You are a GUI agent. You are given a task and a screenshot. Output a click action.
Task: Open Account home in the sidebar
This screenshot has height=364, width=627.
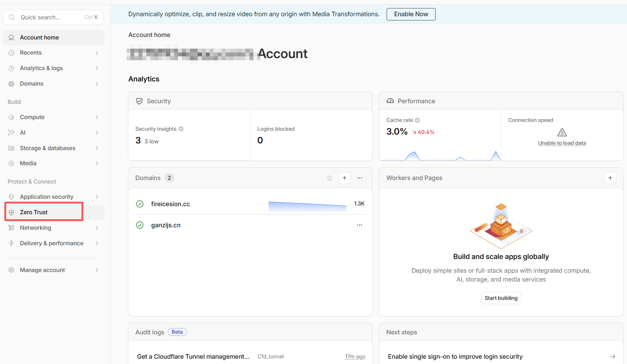pos(53,37)
